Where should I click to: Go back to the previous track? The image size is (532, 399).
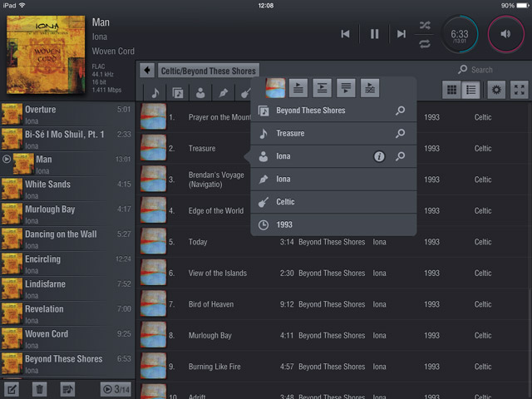point(346,34)
